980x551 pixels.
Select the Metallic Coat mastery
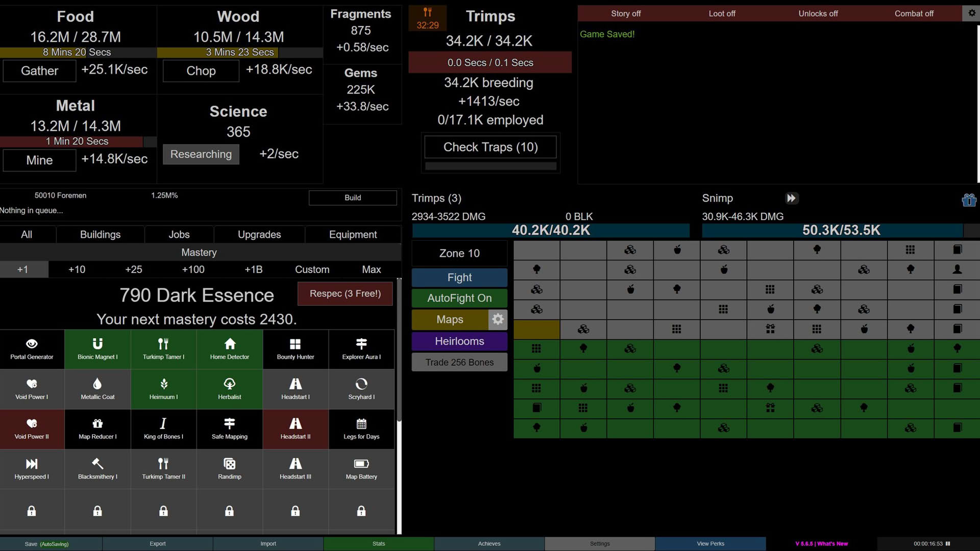click(97, 389)
